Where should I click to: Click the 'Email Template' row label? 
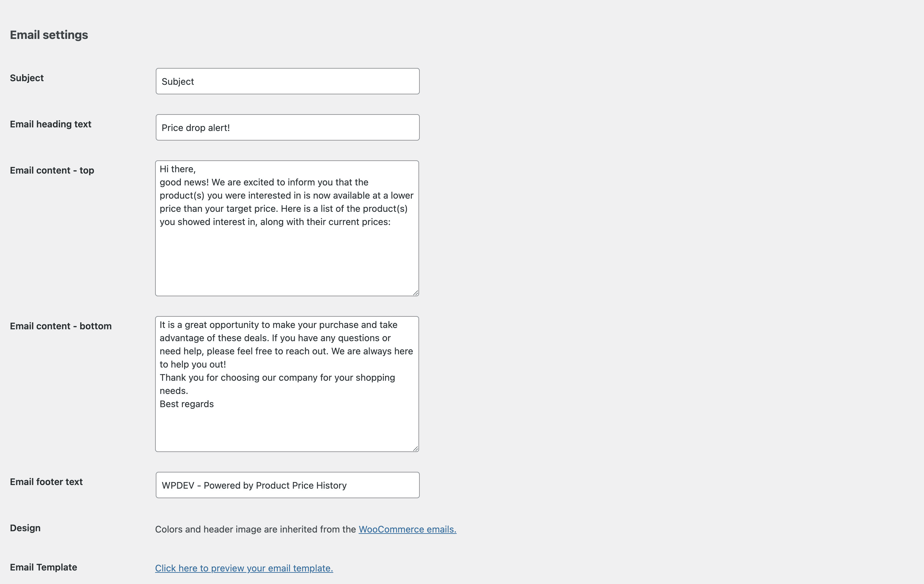click(x=43, y=567)
